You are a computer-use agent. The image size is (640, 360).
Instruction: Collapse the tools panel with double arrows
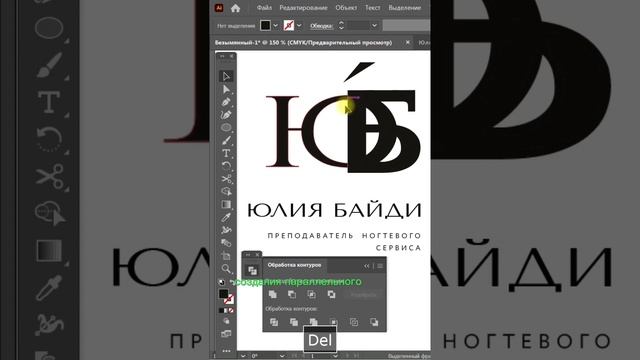click(222, 56)
